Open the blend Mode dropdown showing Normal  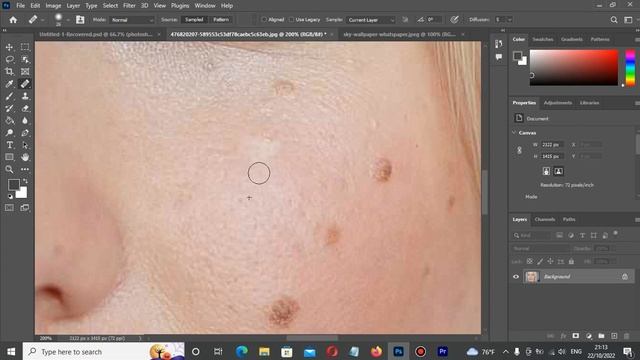(132, 20)
